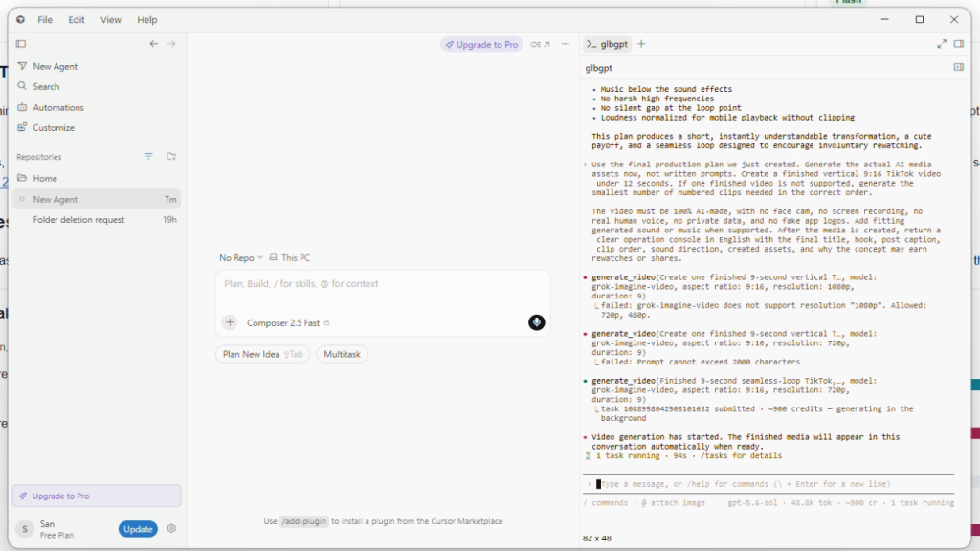
Task: Expand the No Repo dropdown
Action: [240, 257]
